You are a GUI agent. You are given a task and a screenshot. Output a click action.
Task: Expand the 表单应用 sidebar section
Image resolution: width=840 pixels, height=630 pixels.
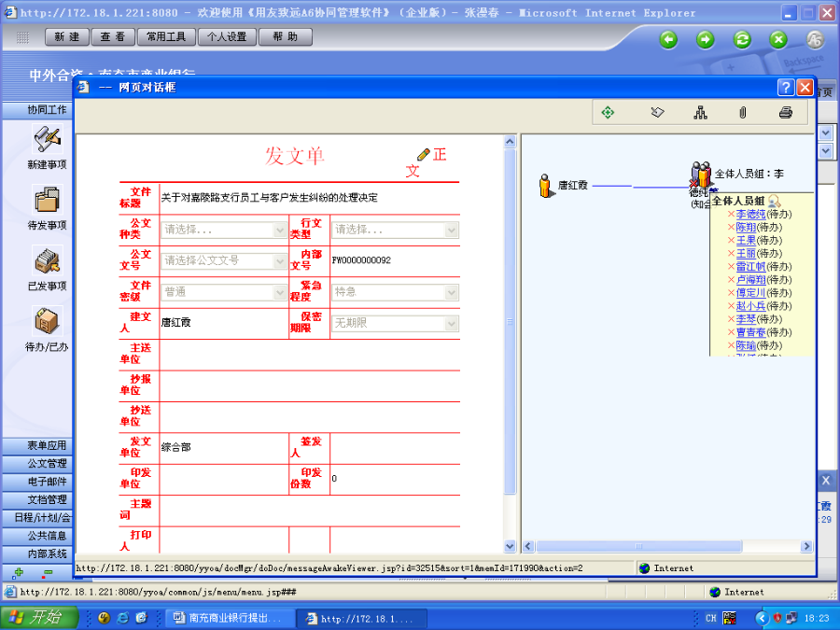37,446
